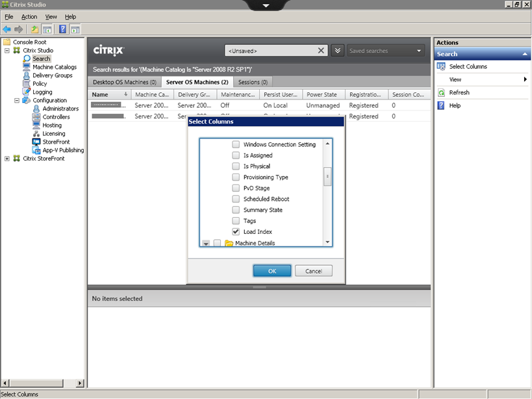Click the StoreFront icon under Configuration
Screen dimensions: 532x399
[x=36, y=142]
